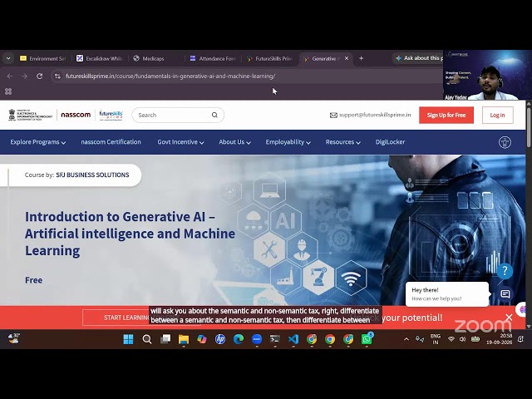This screenshot has height=399, width=532.
Task: Click the FutureSkills Prime logo
Action: click(x=111, y=115)
